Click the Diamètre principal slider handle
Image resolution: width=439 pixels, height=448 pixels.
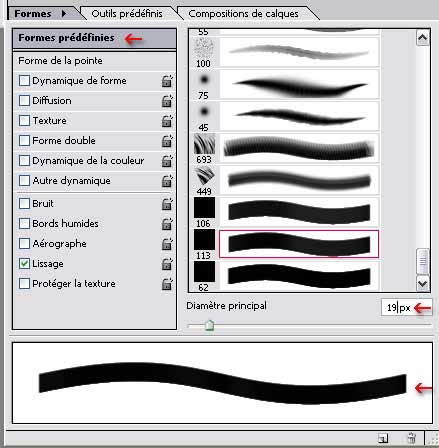209,325
